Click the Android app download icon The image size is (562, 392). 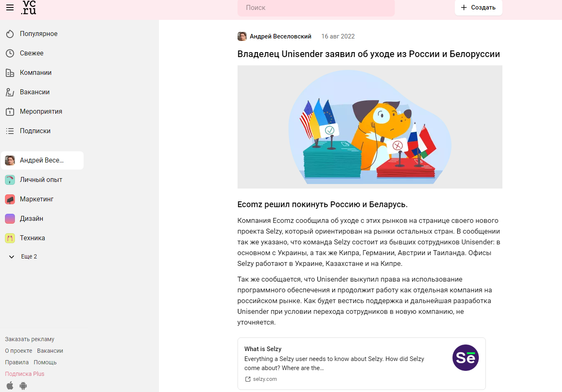23,386
